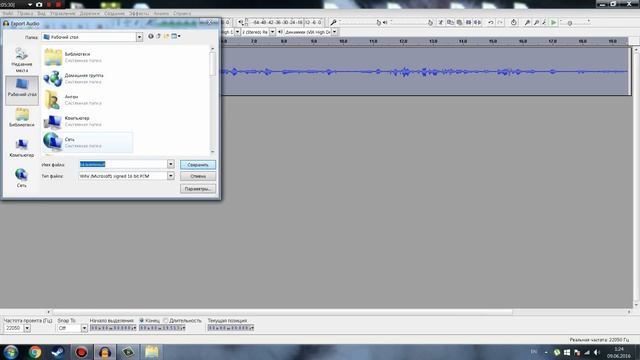Open the Файл menu
The image size is (640, 360).
pyautogui.click(x=7, y=13)
